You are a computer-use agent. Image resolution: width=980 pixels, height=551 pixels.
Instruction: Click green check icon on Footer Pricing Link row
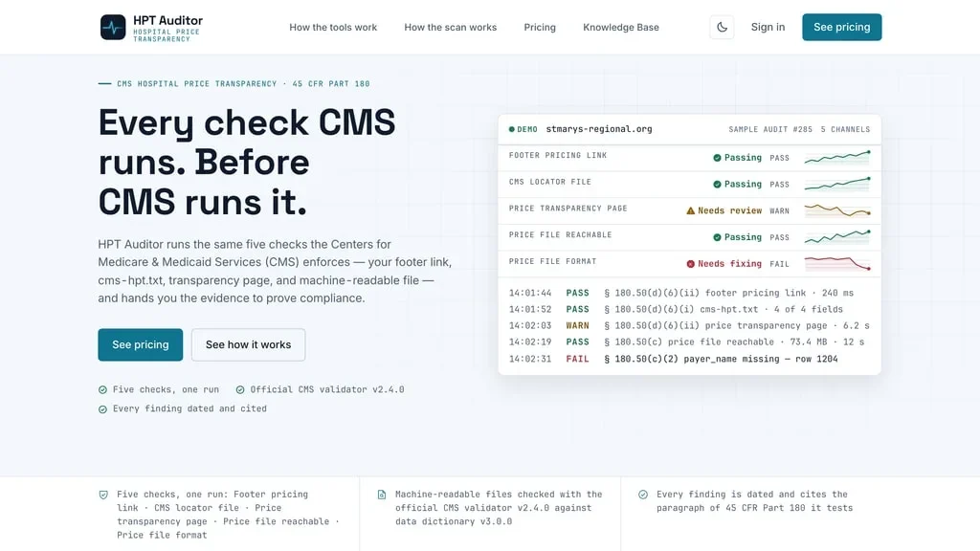pos(717,158)
